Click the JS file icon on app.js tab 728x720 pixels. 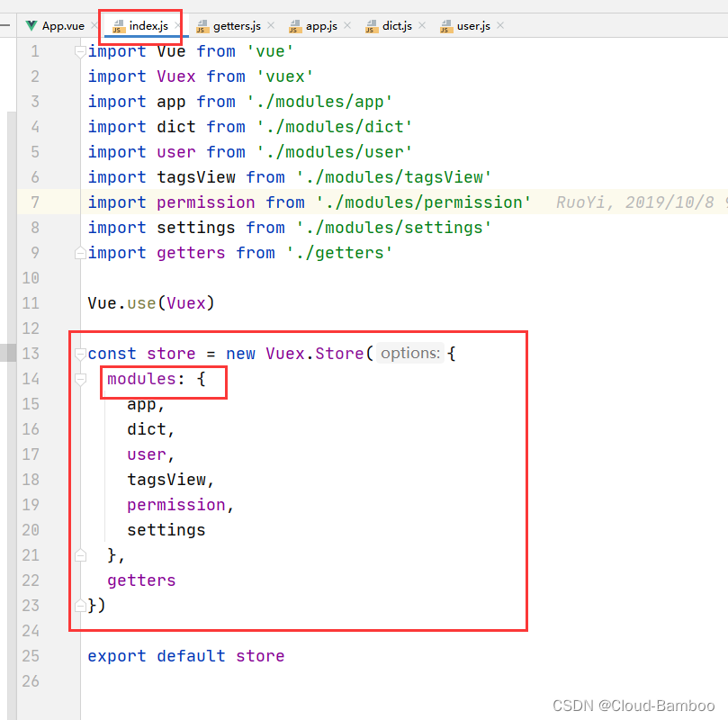295,26
